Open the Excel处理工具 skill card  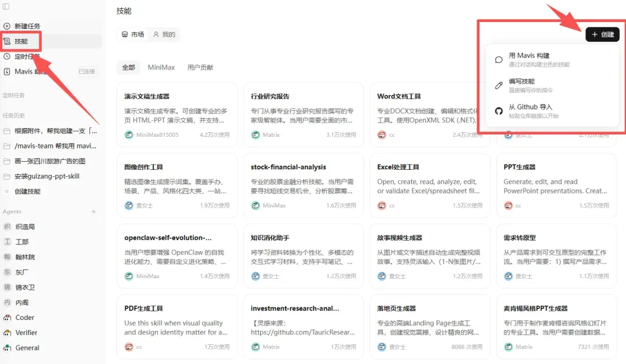(430, 185)
